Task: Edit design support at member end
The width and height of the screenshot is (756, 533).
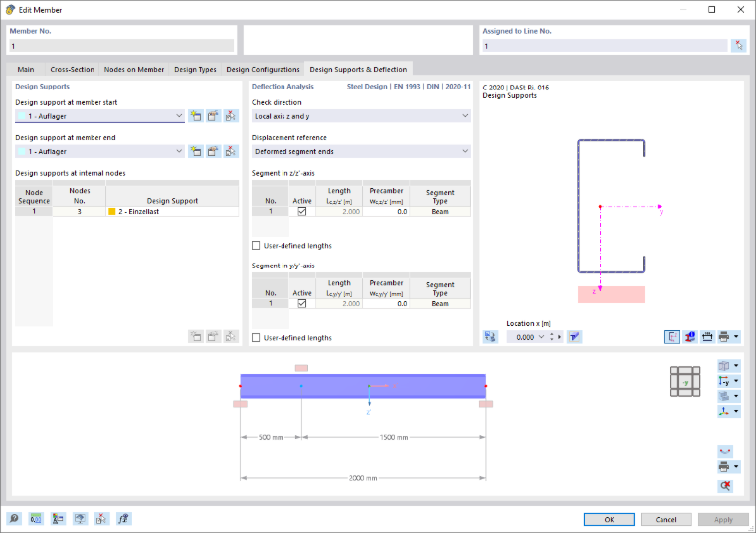Action: click(x=213, y=151)
